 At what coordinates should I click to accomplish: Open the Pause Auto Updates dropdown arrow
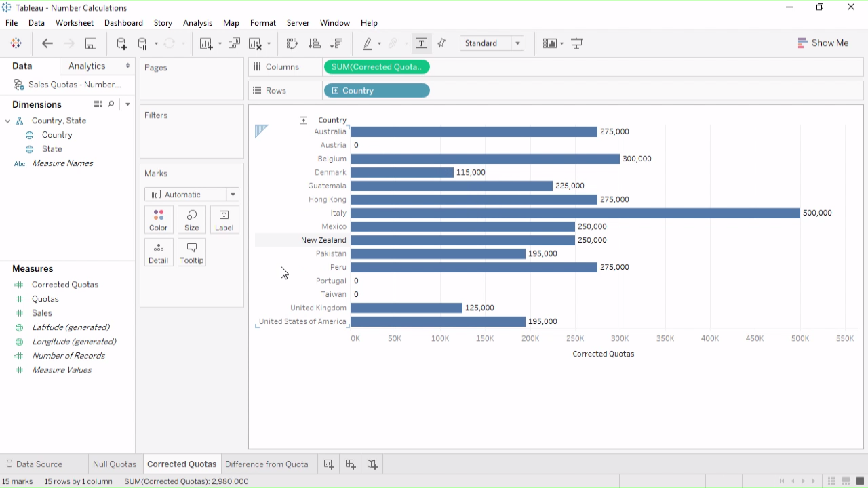(156, 44)
